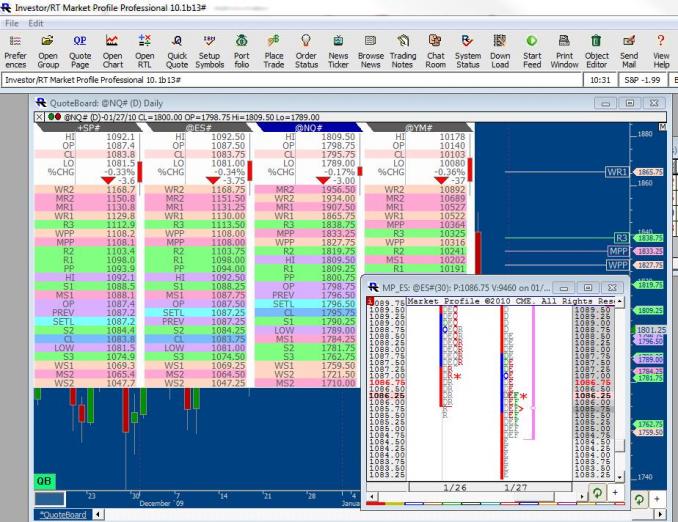
Task: Close the @NQ# chart info bar with X
Action: point(39,117)
